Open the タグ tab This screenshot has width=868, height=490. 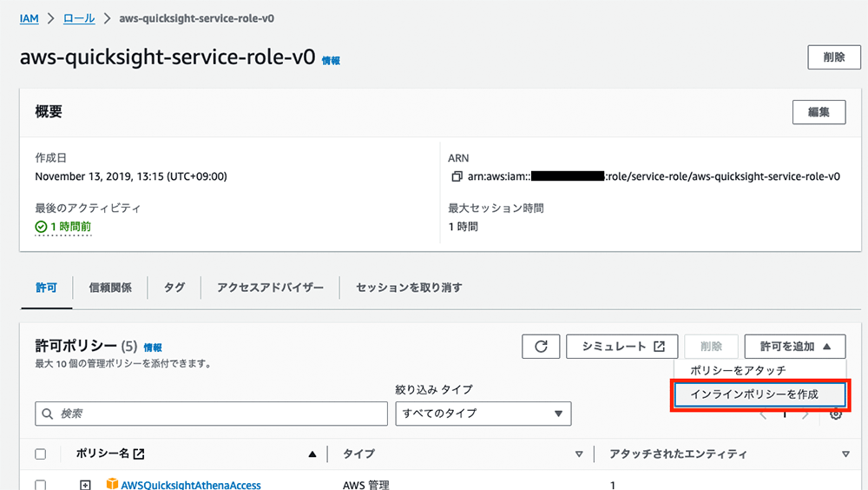click(x=174, y=288)
